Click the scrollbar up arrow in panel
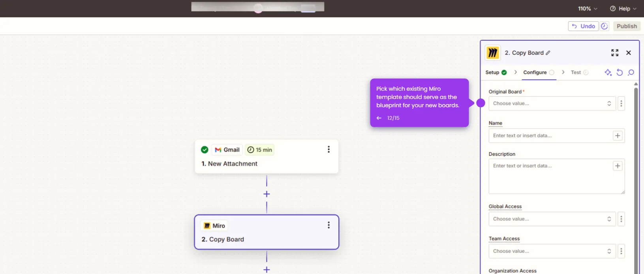The image size is (644, 274). pyautogui.click(x=636, y=84)
